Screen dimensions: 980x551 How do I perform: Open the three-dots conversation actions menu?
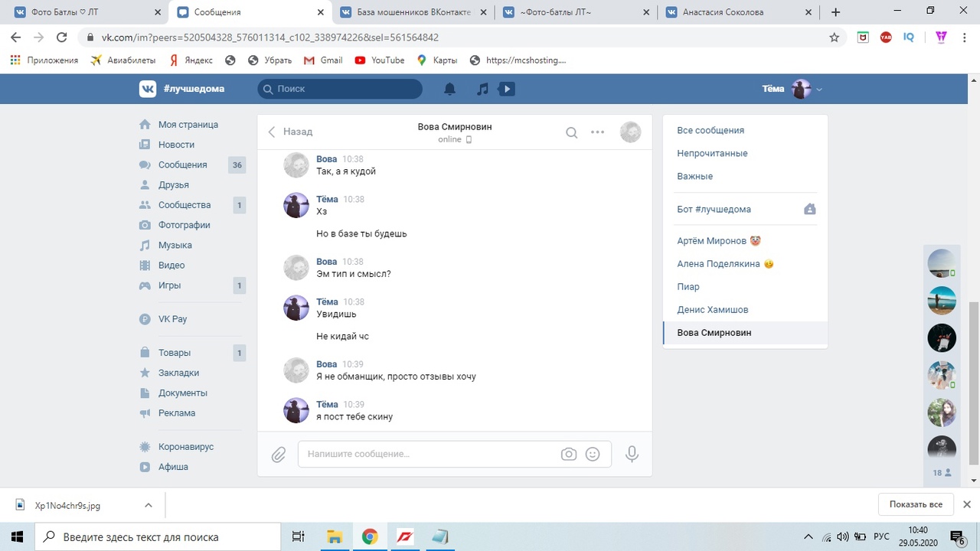pyautogui.click(x=597, y=132)
